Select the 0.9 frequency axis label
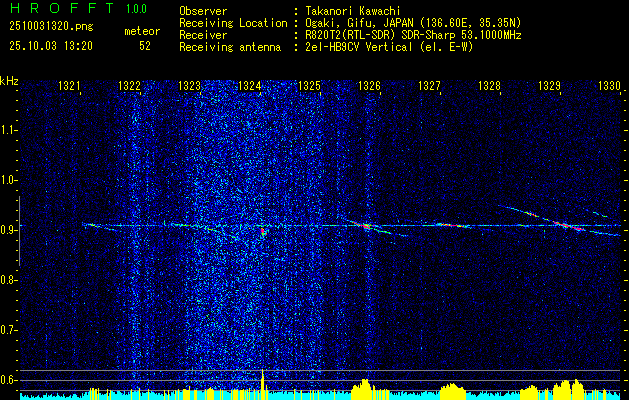This screenshot has width=629, height=400. click(x=8, y=230)
